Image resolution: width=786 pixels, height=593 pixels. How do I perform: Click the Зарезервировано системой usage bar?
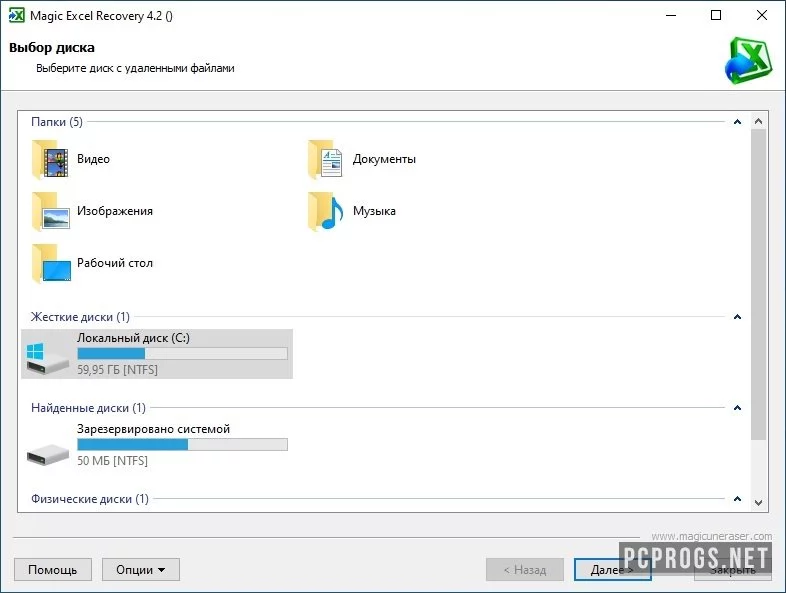182,445
